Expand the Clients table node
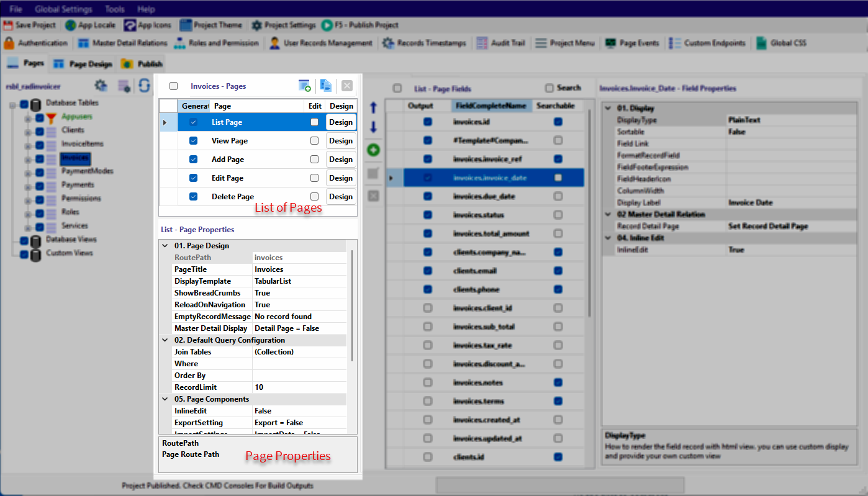The image size is (868, 496). pos(27,131)
